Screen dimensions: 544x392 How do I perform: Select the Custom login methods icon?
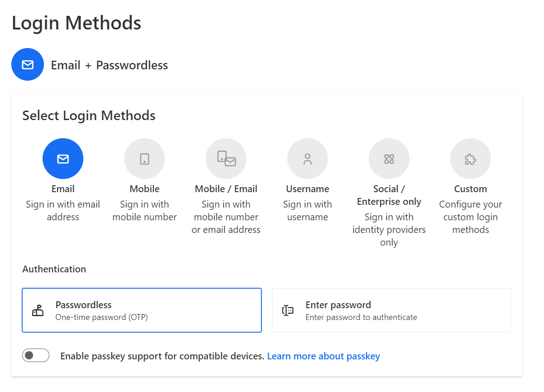pos(470,159)
